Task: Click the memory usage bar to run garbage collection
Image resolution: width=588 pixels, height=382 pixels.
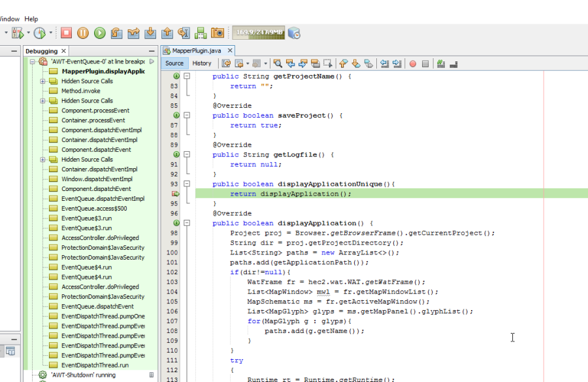Action: pos(259,32)
